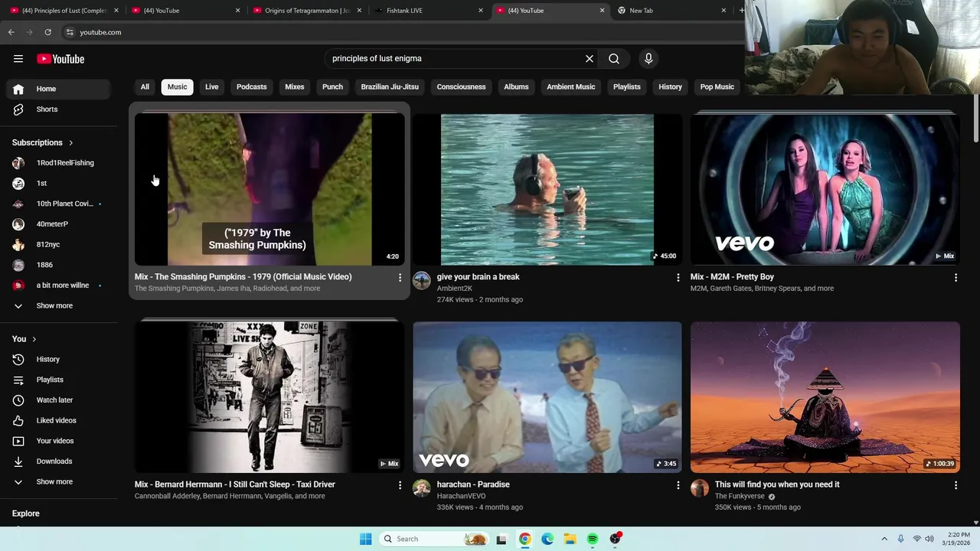
Task: Play the M2M Pretty Boy mix thumbnail
Action: [x=825, y=189]
